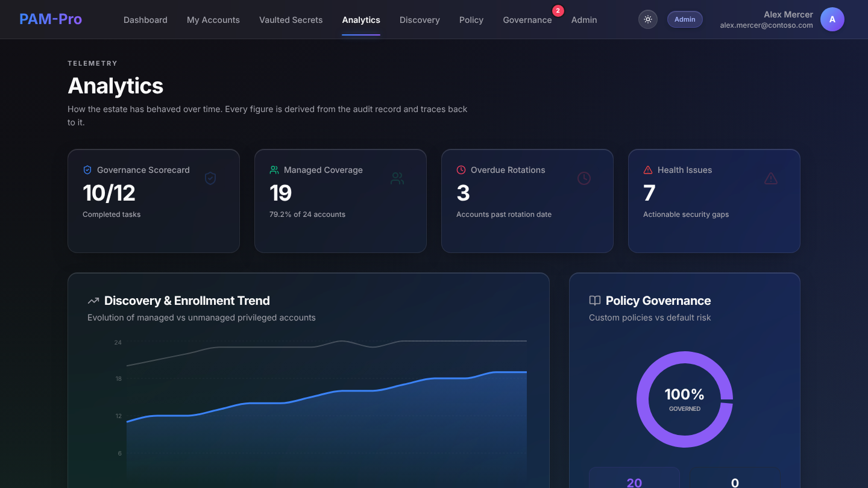Click the 'Actionable security gaps' caption
The width and height of the screenshot is (868, 488).
686,214
